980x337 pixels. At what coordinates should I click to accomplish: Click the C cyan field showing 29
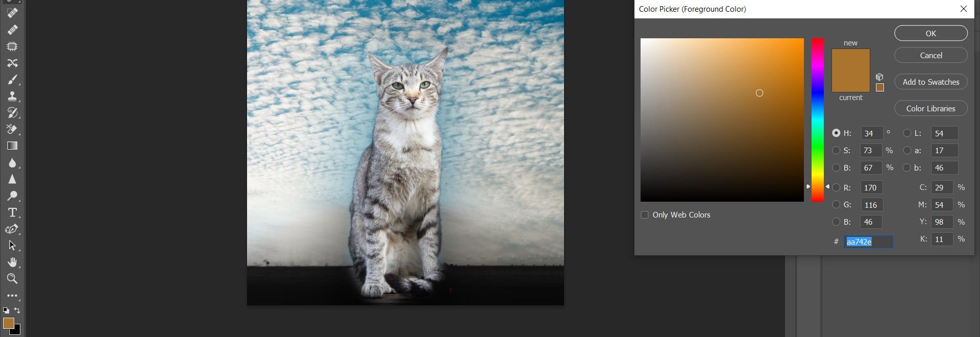click(x=942, y=187)
